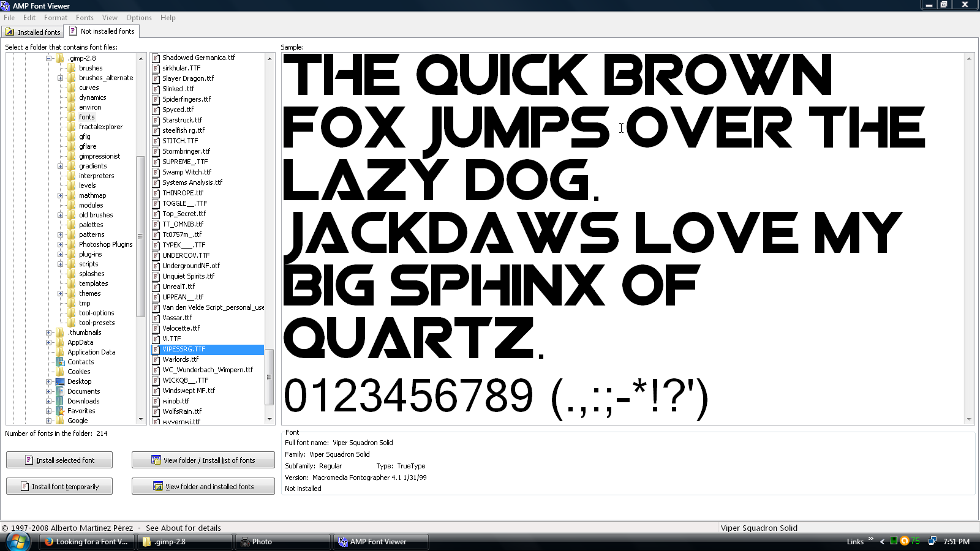Image resolution: width=980 pixels, height=551 pixels.
Task: Click the font list scroll down arrow
Action: (x=269, y=419)
